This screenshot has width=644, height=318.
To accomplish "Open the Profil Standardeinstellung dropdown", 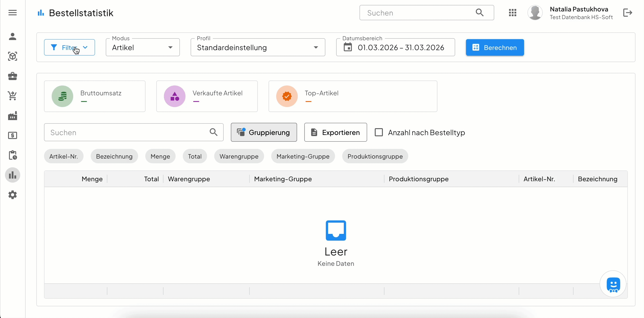I will point(258,47).
